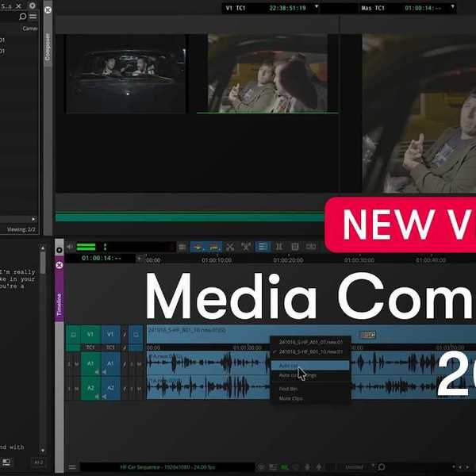Choose the second Auto entry below Add cut
Viewport: 476px width, 476px height.
[x=310, y=375]
